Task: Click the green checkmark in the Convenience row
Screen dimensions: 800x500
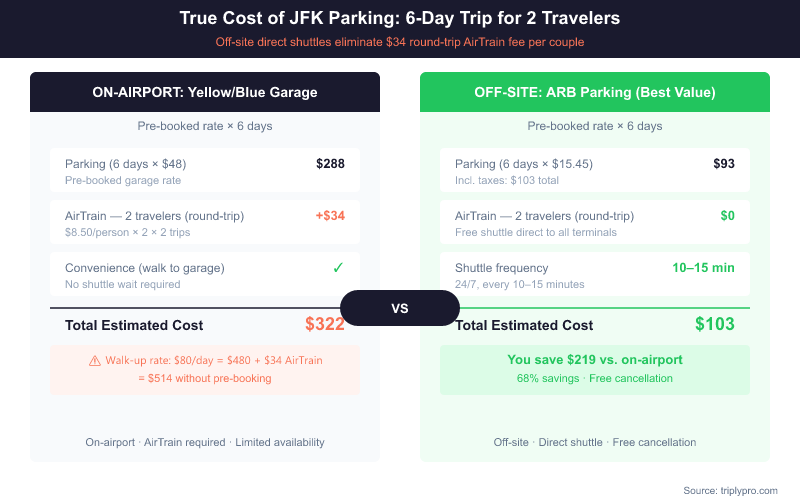Action: pyautogui.click(x=338, y=268)
